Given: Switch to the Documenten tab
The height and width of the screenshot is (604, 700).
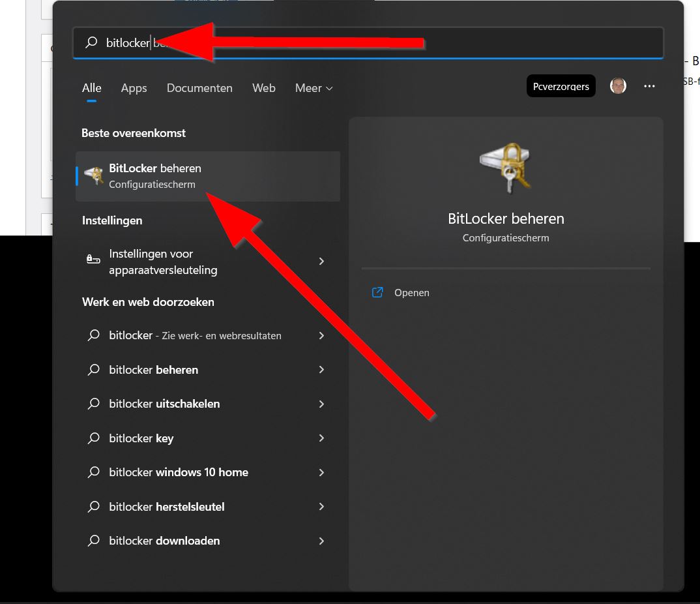Looking at the screenshot, I should [x=199, y=88].
